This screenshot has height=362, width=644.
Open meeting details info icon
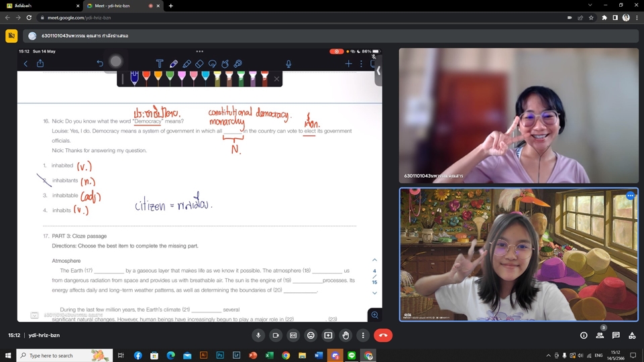click(x=584, y=335)
